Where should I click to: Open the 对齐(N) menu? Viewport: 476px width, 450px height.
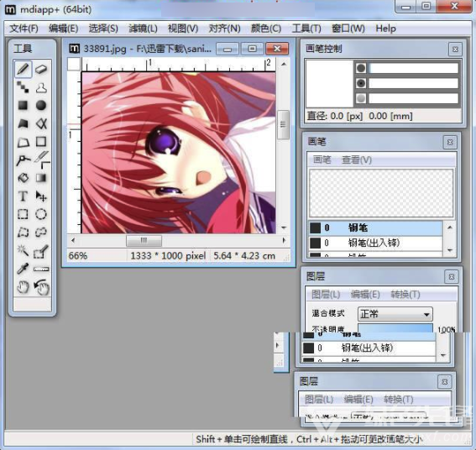pos(225,29)
